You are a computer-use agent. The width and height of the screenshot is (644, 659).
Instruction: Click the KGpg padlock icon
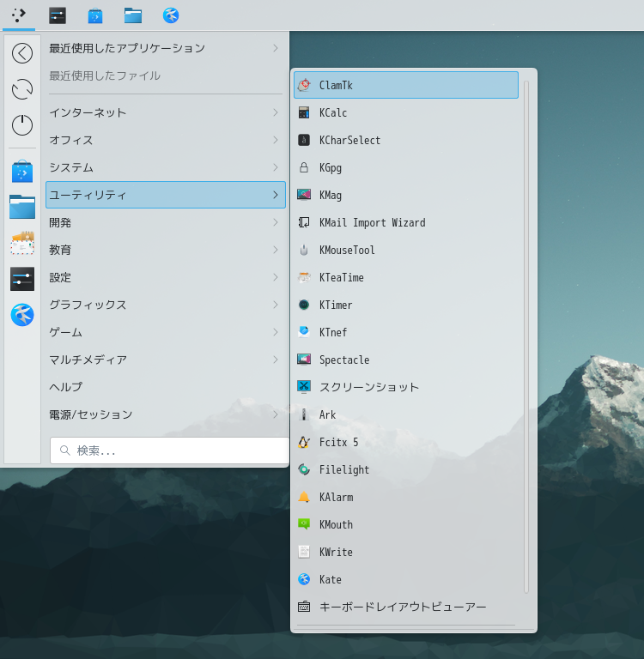(x=303, y=167)
